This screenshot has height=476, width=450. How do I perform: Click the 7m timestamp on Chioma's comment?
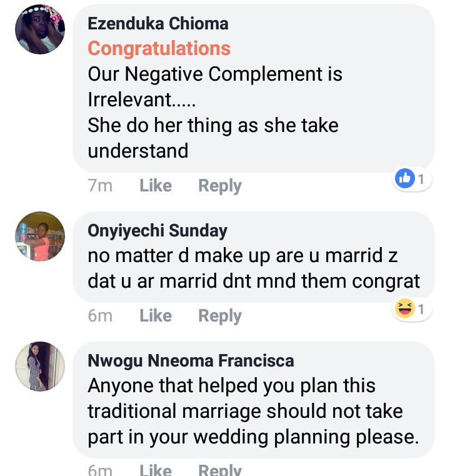click(x=100, y=186)
